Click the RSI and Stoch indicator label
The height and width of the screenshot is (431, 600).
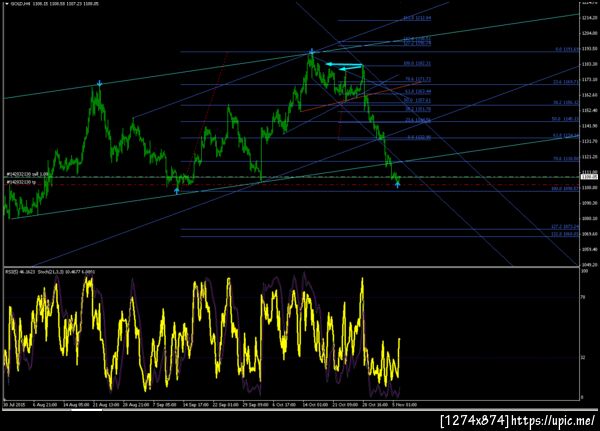pos(50,272)
